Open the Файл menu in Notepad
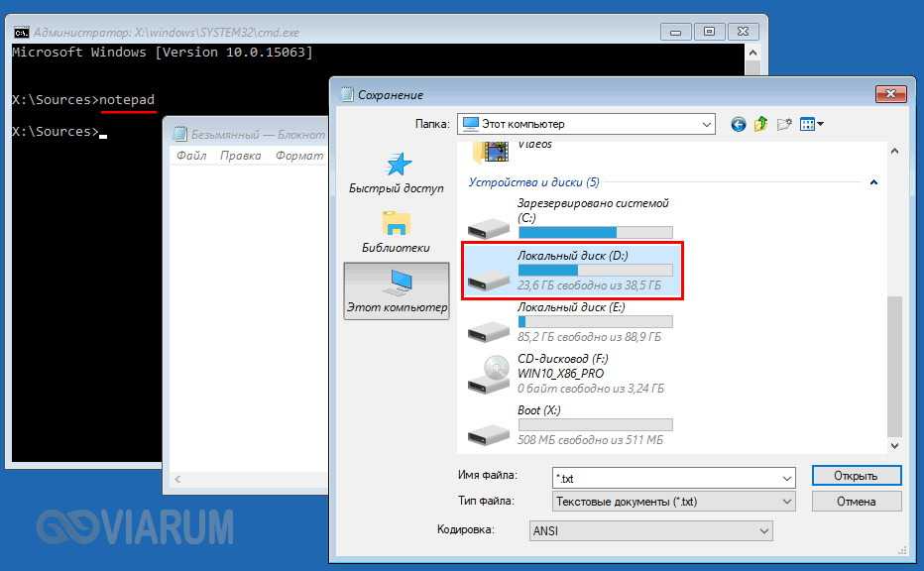 point(191,156)
